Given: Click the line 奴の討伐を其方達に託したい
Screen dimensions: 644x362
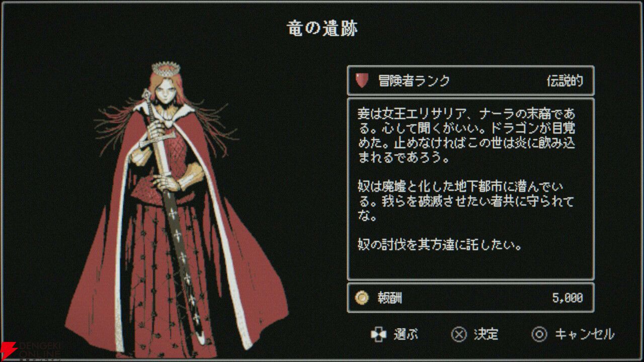Looking at the screenshot, I should point(439,245).
